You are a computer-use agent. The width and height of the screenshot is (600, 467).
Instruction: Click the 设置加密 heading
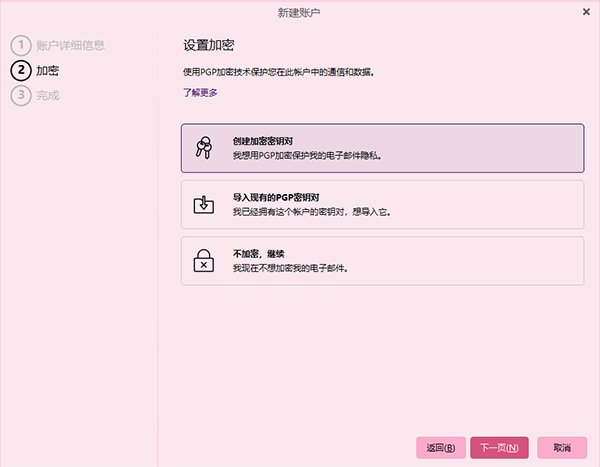(x=209, y=45)
